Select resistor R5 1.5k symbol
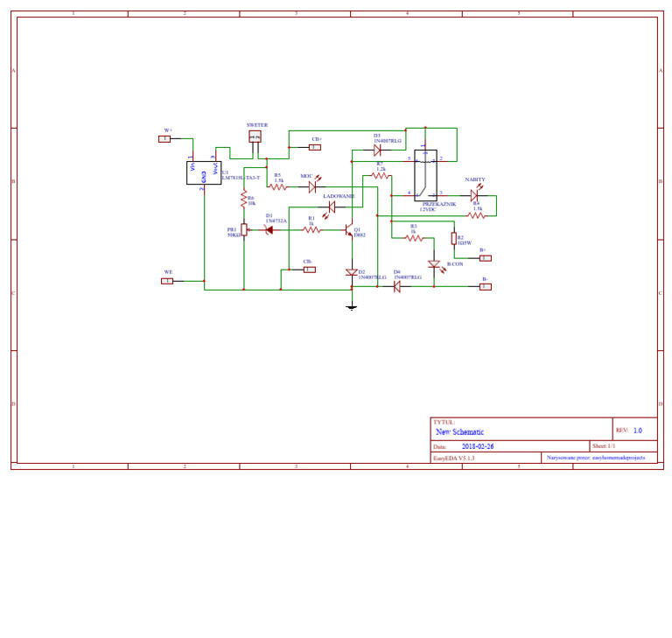 [278, 187]
